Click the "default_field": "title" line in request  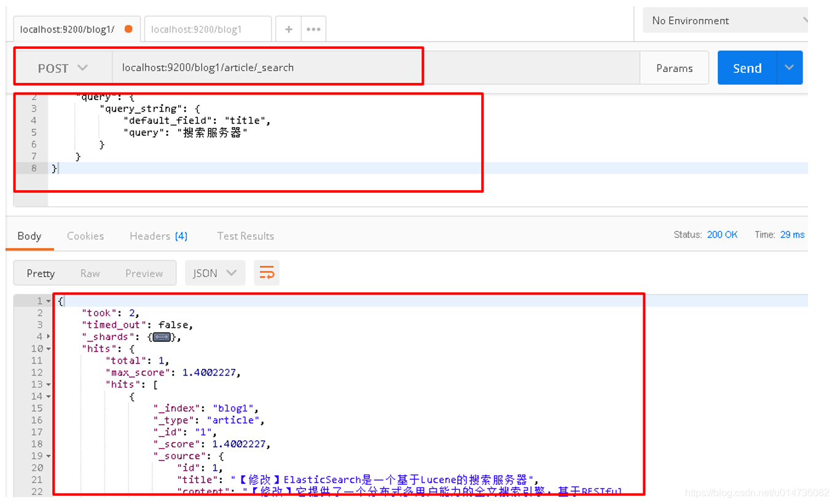click(x=197, y=120)
